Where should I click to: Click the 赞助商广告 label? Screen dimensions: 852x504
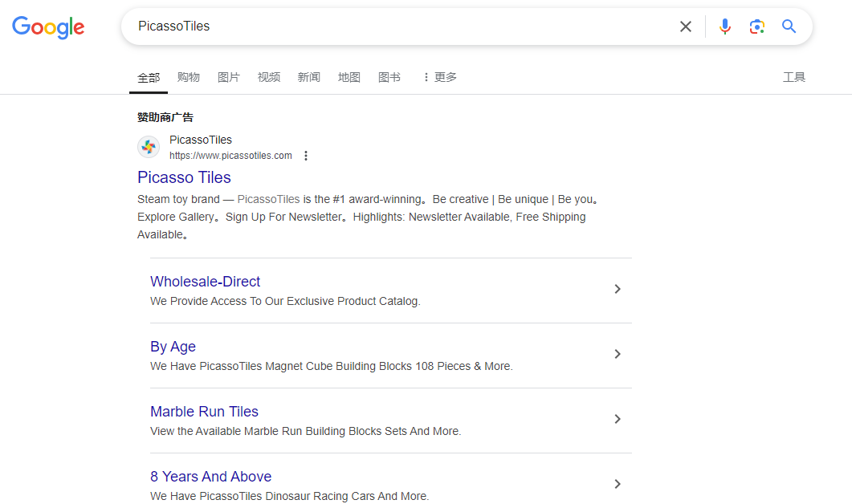coord(165,117)
